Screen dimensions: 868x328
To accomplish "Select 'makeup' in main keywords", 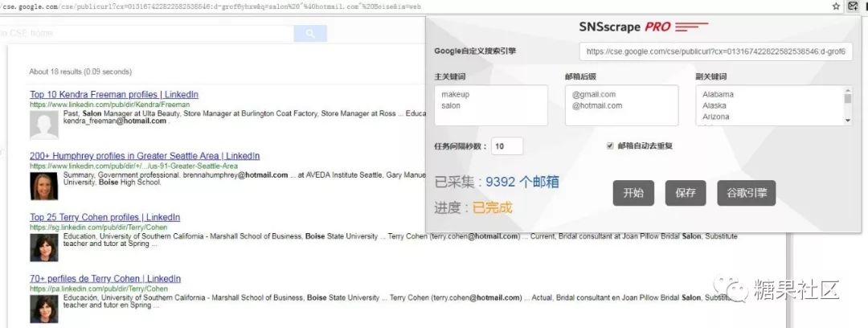I will point(455,94).
